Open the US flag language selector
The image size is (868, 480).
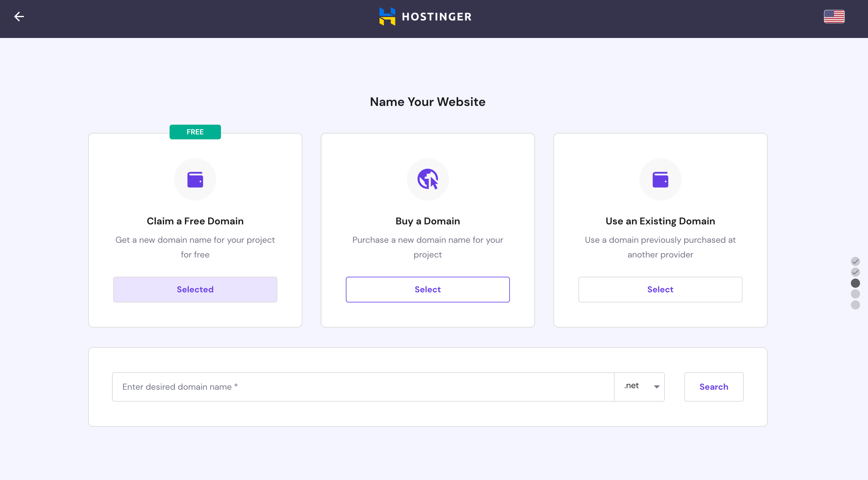coord(834,17)
